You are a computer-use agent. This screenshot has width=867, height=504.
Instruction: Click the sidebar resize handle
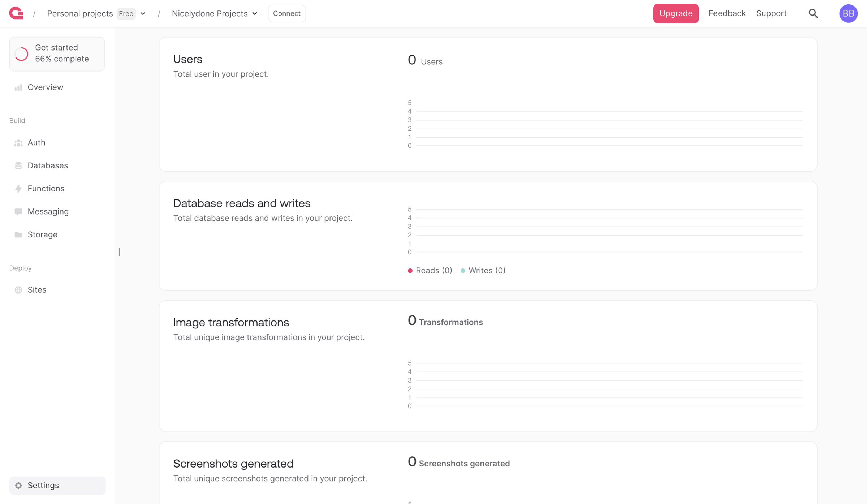pyautogui.click(x=119, y=252)
